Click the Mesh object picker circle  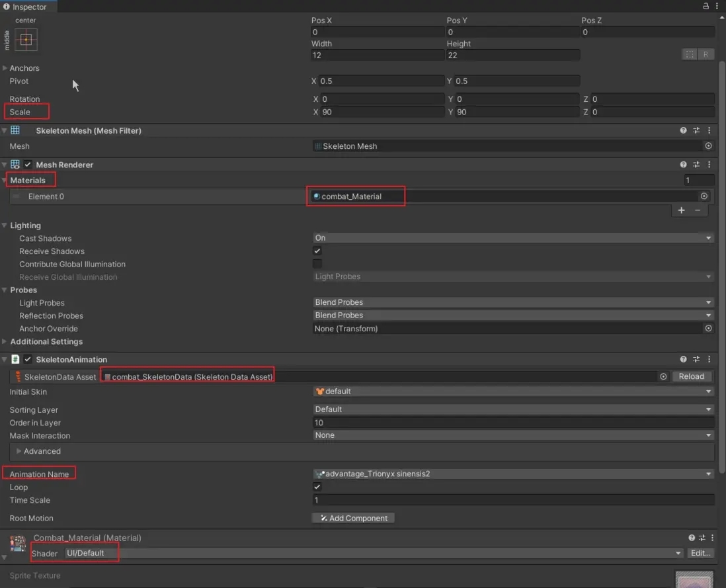[708, 146]
